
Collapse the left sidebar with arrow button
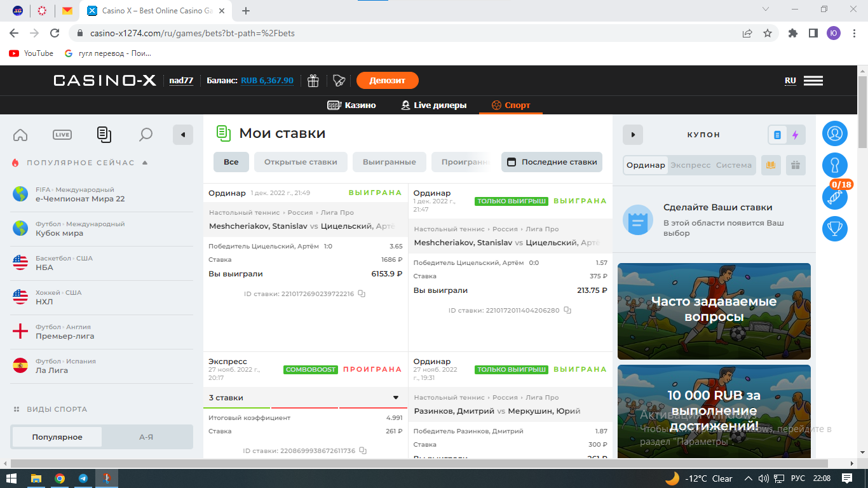tap(183, 135)
